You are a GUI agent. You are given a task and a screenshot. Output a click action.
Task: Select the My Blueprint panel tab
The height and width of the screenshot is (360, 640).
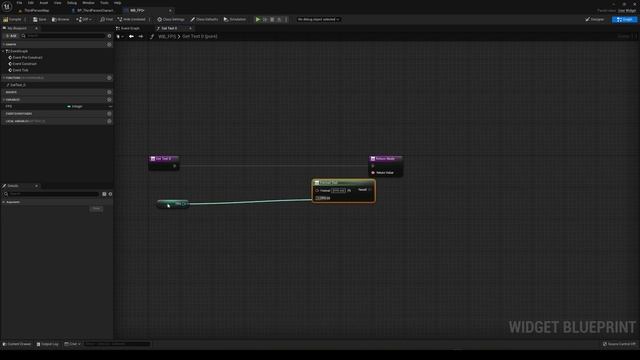(17, 28)
